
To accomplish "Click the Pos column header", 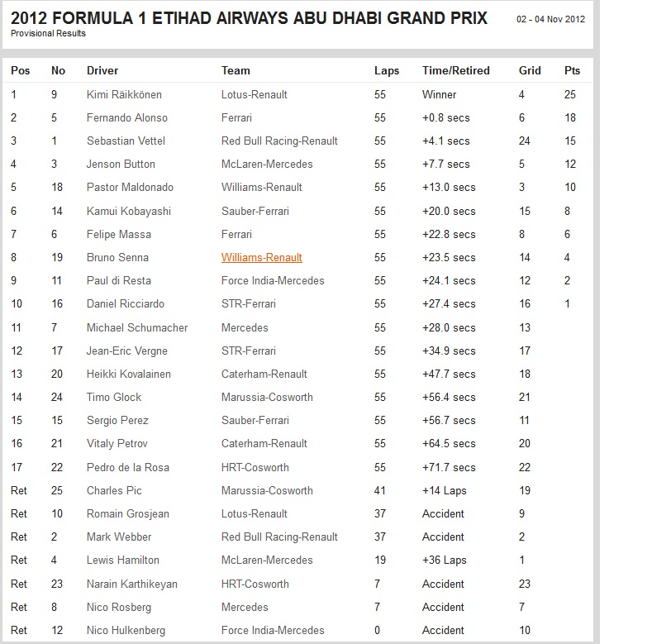I will pyautogui.click(x=21, y=71).
